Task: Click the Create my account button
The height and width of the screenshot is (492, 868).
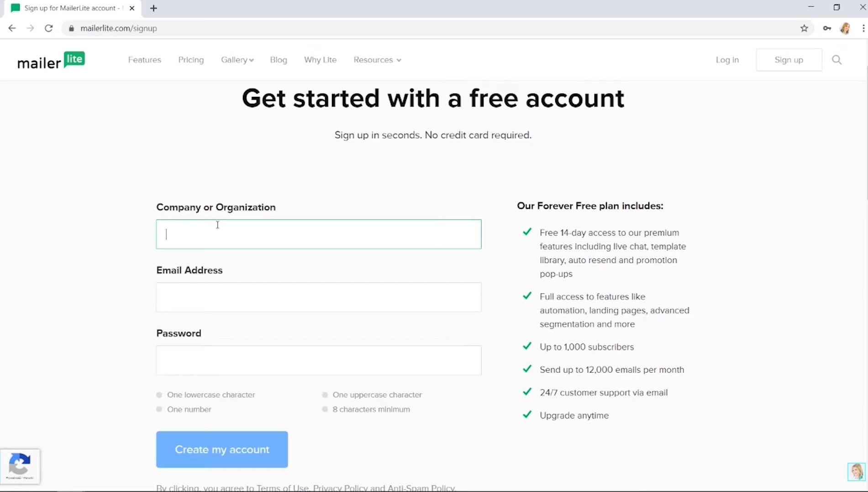Action: coord(222,450)
